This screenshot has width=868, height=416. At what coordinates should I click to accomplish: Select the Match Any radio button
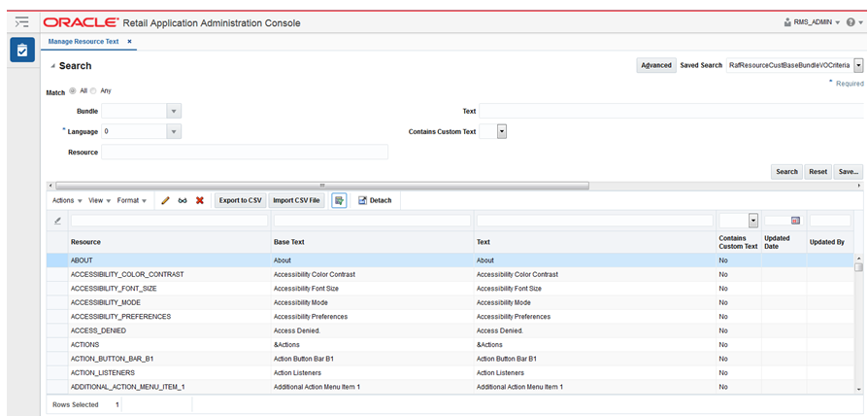point(93,90)
